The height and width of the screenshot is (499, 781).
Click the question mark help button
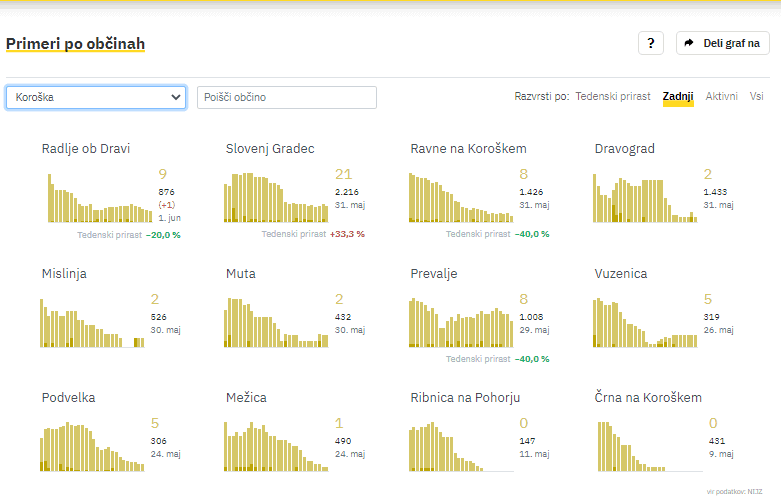click(x=651, y=43)
